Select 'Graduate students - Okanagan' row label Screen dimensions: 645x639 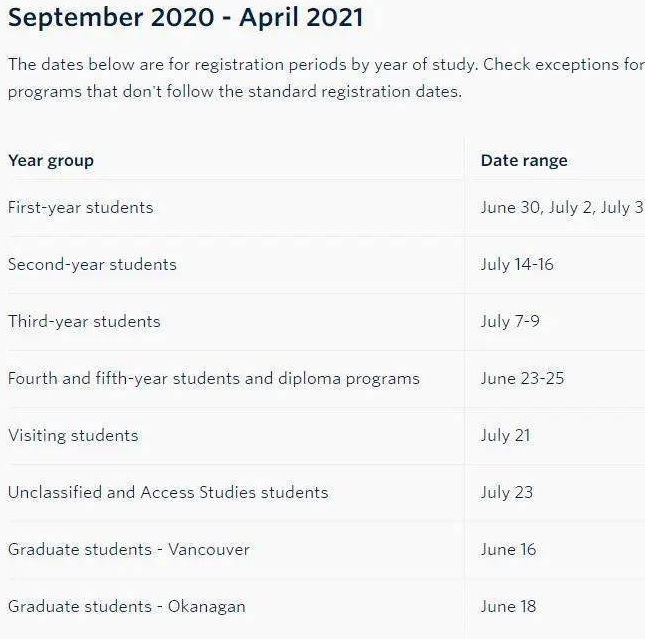(x=127, y=606)
